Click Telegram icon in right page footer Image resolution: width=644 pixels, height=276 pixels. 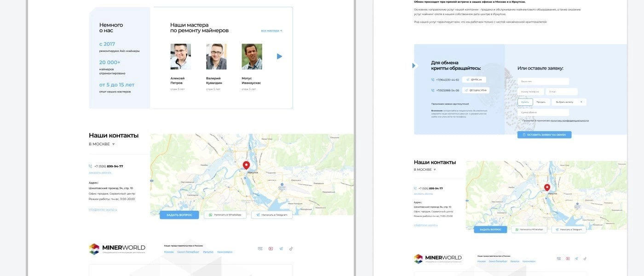pos(577,259)
